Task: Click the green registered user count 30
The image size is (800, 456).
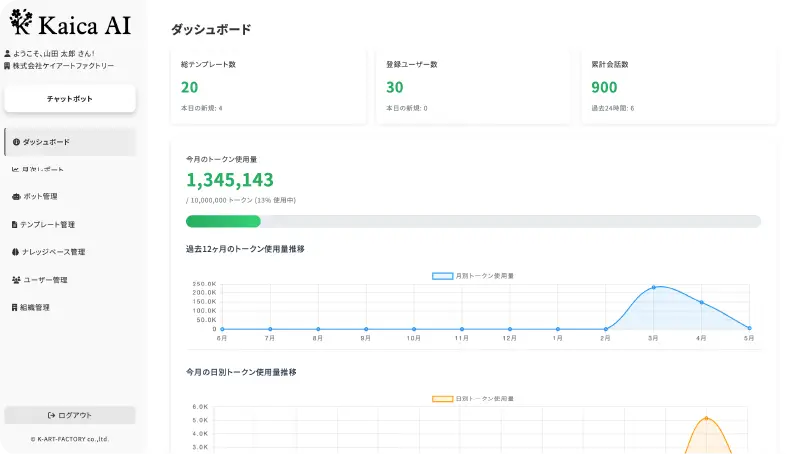Action: [394, 88]
